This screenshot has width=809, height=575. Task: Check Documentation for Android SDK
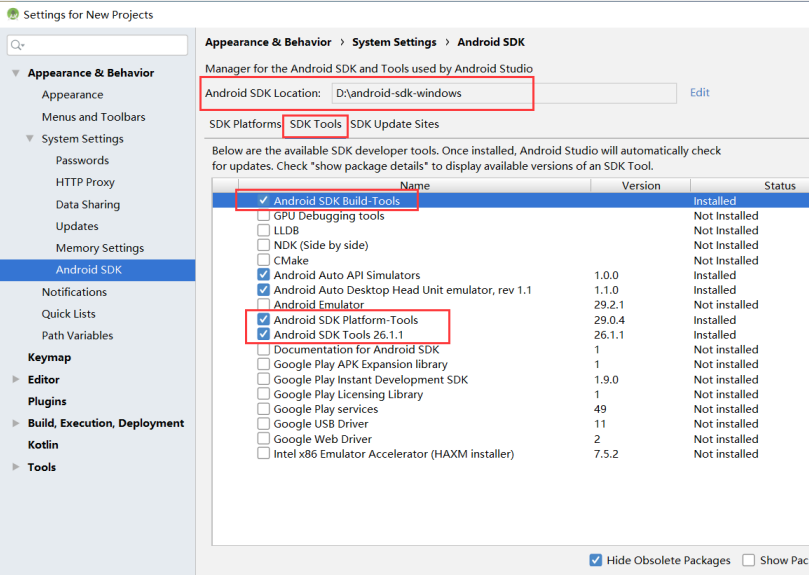click(264, 349)
